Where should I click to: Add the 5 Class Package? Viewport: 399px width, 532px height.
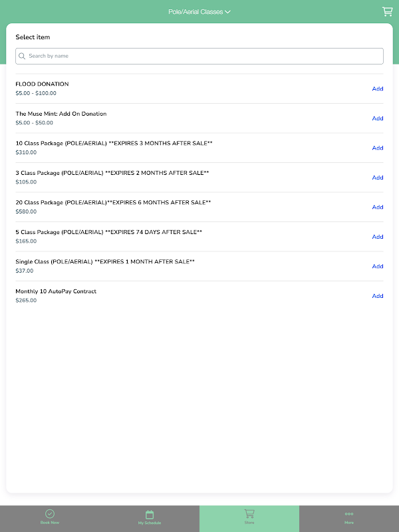click(377, 237)
